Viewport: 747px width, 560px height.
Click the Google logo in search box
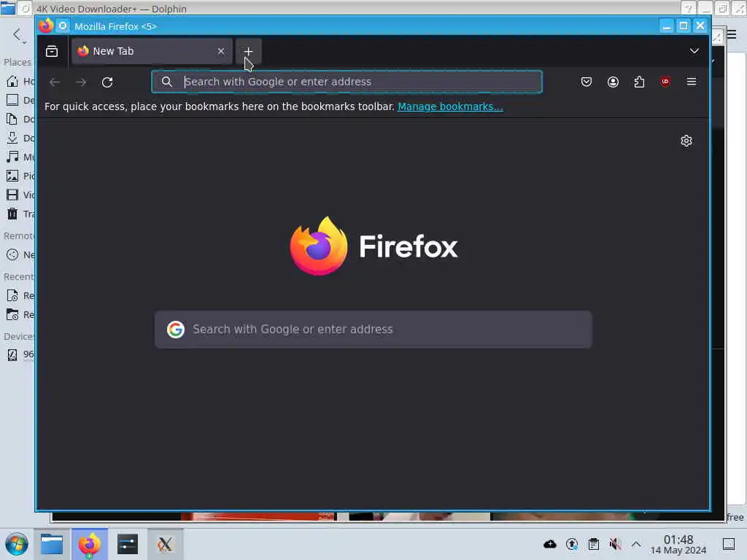point(176,330)
